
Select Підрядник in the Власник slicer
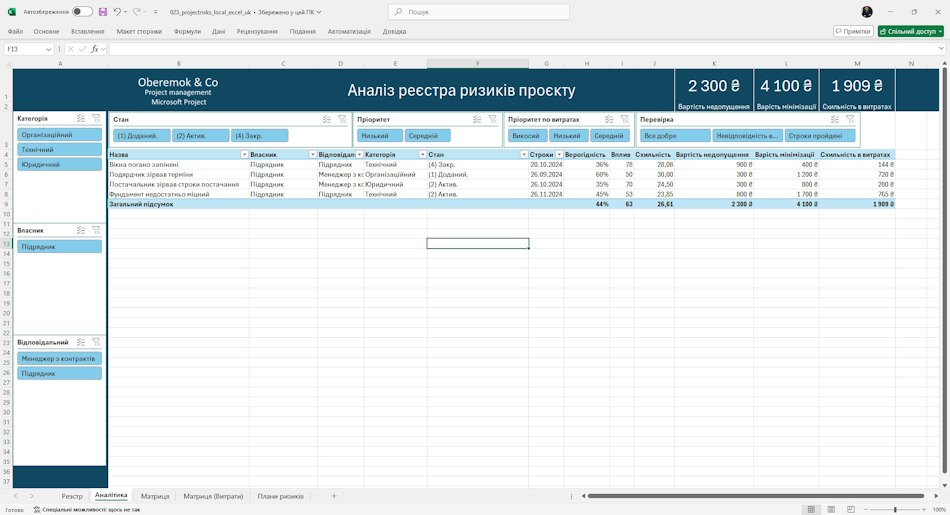(59, 247)
